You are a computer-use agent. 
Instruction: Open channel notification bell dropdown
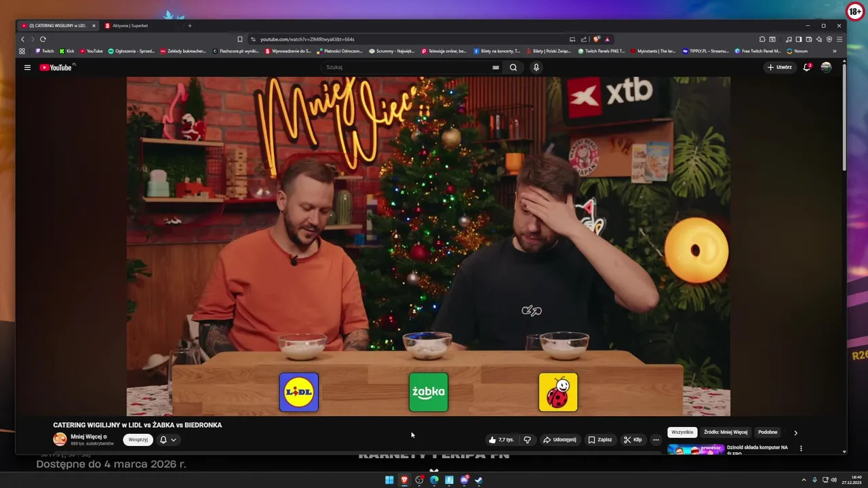[x=168, y=440]
